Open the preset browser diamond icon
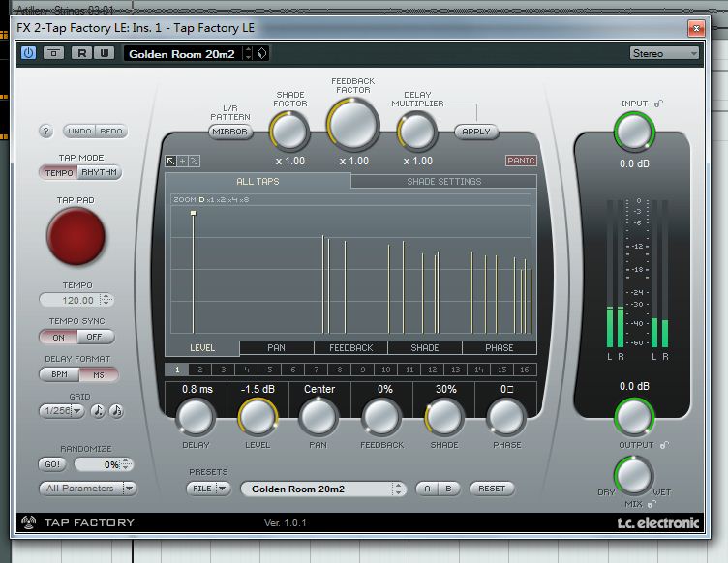The width and height of the screenshot is (728, 563). click(x=261, y=53)
